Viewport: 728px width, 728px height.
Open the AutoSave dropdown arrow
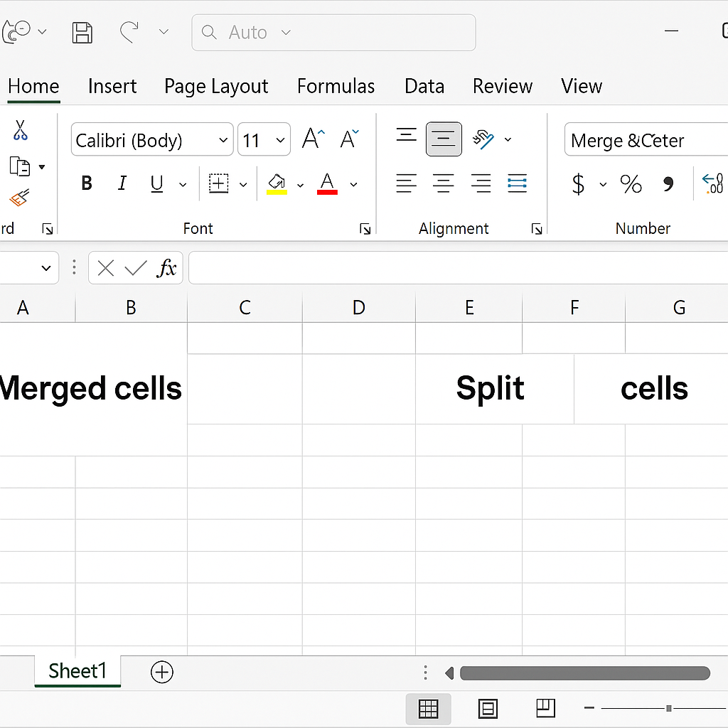[42, 31]
